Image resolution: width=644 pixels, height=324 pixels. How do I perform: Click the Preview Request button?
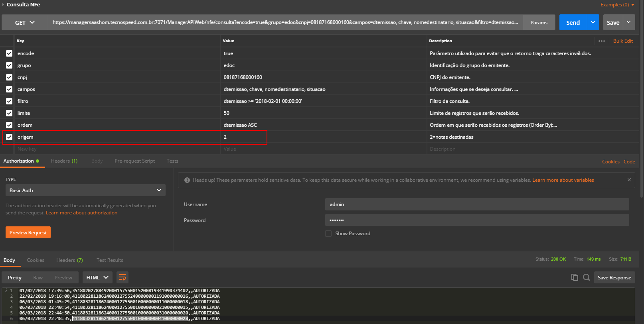pyautogui.click(x=28, y=233)
